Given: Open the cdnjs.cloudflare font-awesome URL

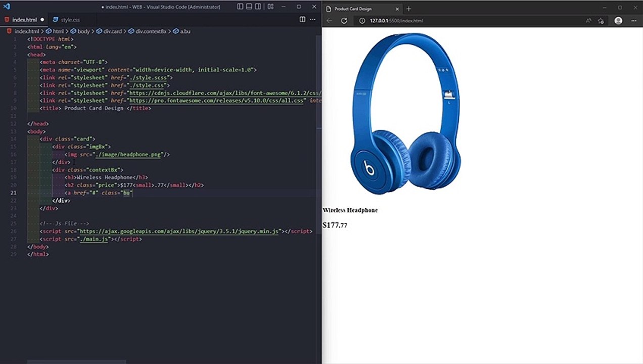Looking at the screenshot, I should pos(225,93).
